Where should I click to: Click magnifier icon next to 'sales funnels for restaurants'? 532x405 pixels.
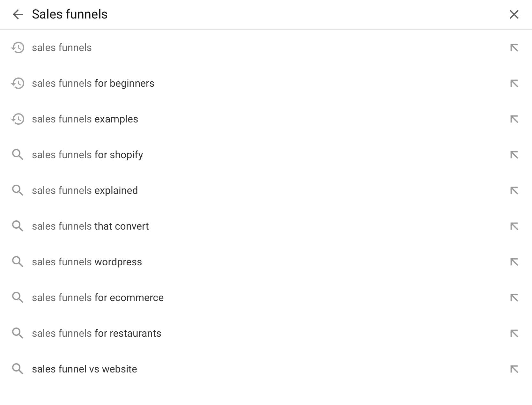[x=18, y=333]
